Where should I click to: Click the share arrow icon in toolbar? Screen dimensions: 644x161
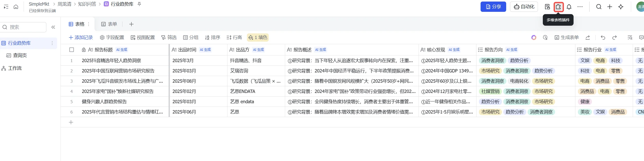(x=588, y=38)
